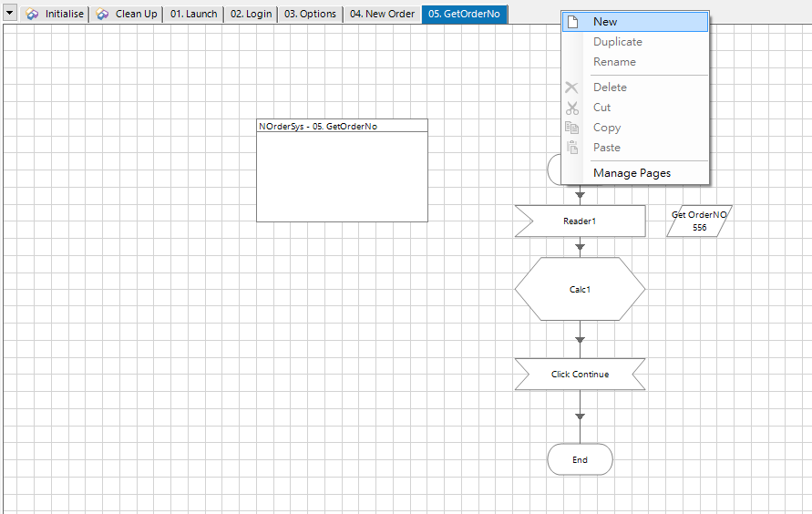The height and width of the screenshot is (514, 812).
Task: Choose Copy in the context menu
Action: [635, 128]
